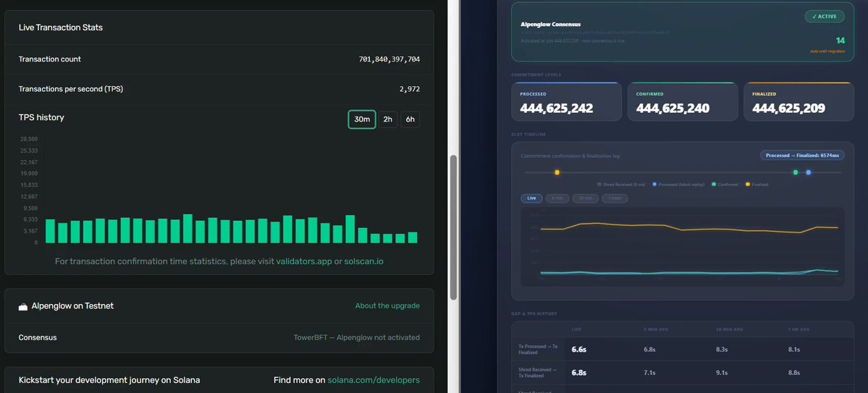Click the Gap & TPS History section heading

point(534,314)
